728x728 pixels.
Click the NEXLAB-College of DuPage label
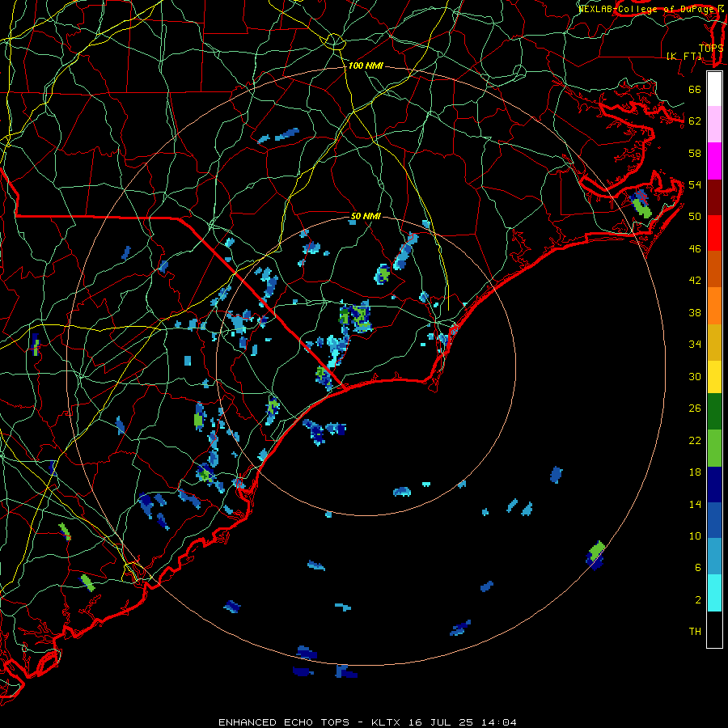(x=648, y=9)
